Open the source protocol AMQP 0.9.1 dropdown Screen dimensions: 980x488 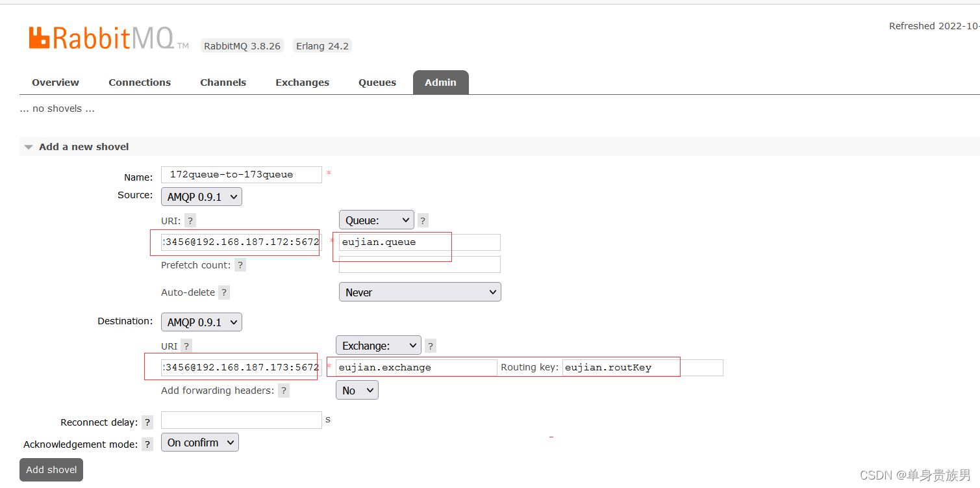pyautogui.click(x=201, y=196)
